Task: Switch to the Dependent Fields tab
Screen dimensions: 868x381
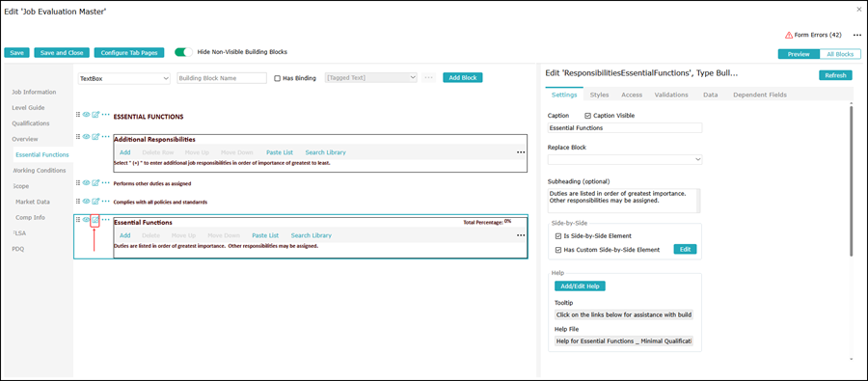Action: tap(760, 95)
